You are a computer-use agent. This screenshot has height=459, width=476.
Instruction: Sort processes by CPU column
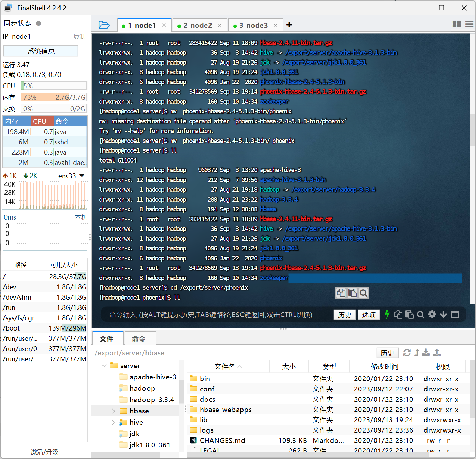43,121
